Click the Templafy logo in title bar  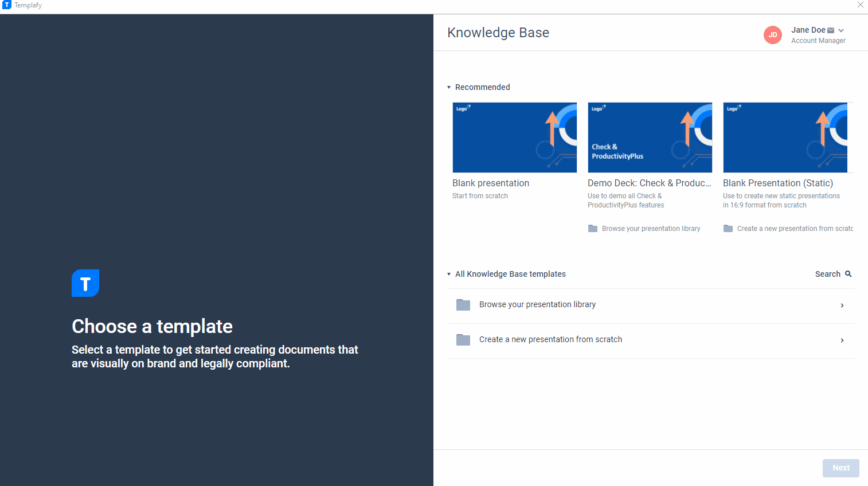click(x=7, y=5)
